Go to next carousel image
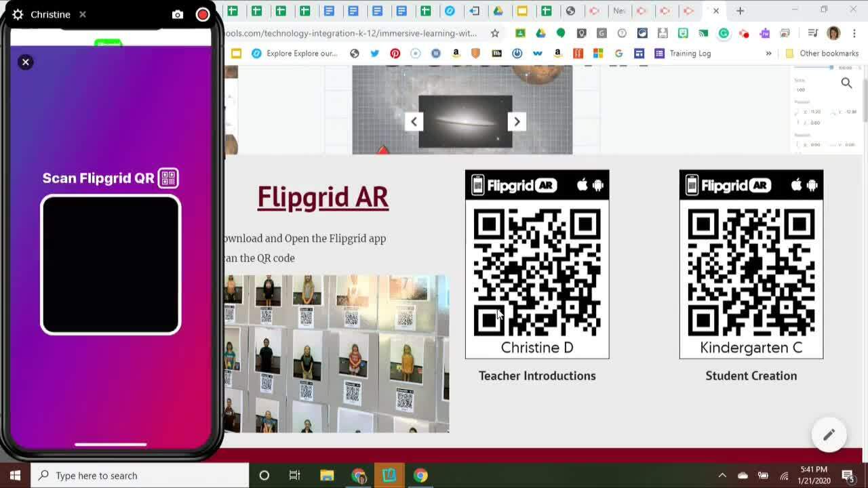Screen dimensions: 868x488 [x=517, y=121]
